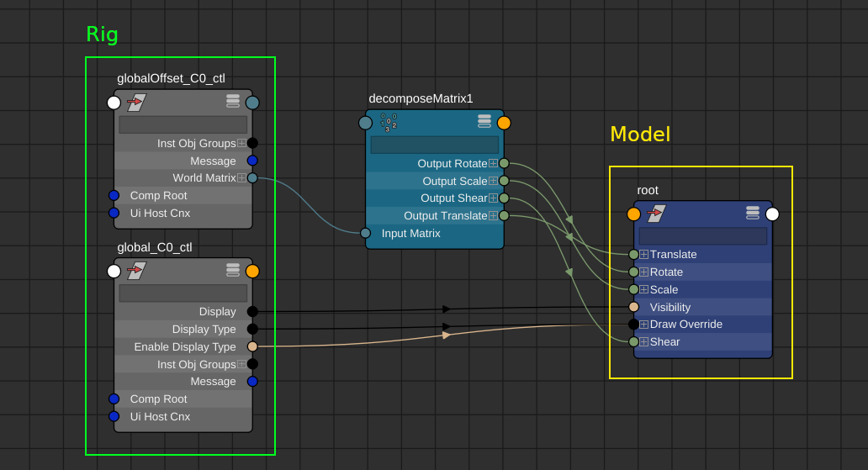The image size is (868, 470).
Task: Expand Output Rotate on decomposeMatrix1
Action: point(494,163)
